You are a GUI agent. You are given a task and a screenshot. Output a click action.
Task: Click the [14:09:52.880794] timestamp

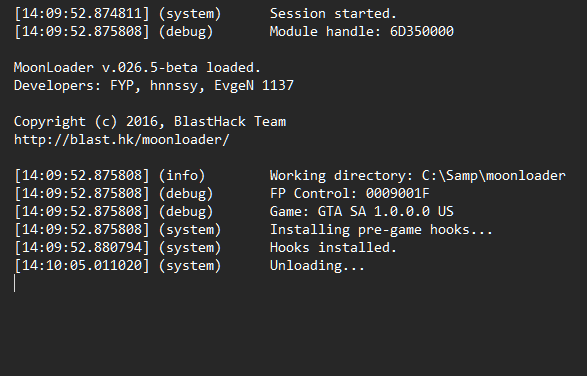click(x=82, y=248)
